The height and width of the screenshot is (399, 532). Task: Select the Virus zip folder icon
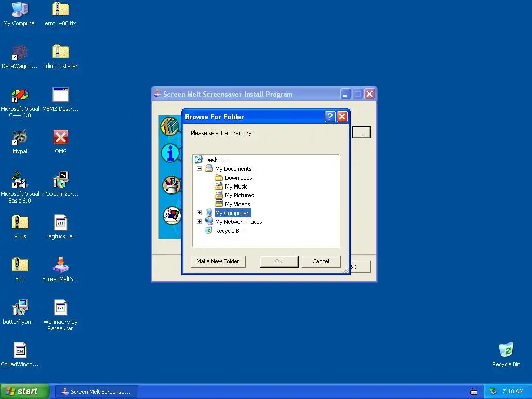click(x=20, y=227)
